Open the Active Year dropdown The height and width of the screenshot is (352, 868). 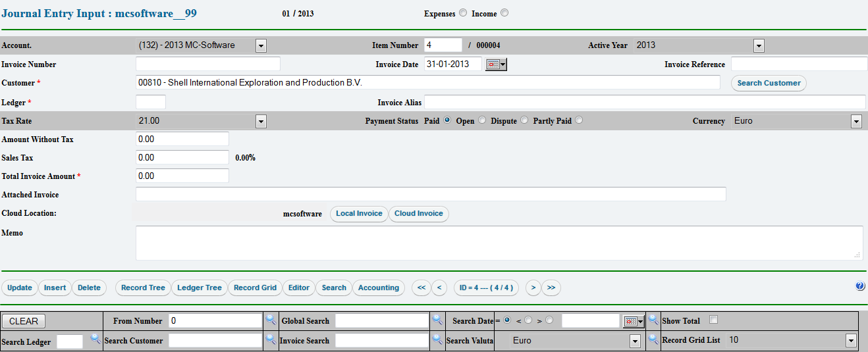[x=699, y=45]
